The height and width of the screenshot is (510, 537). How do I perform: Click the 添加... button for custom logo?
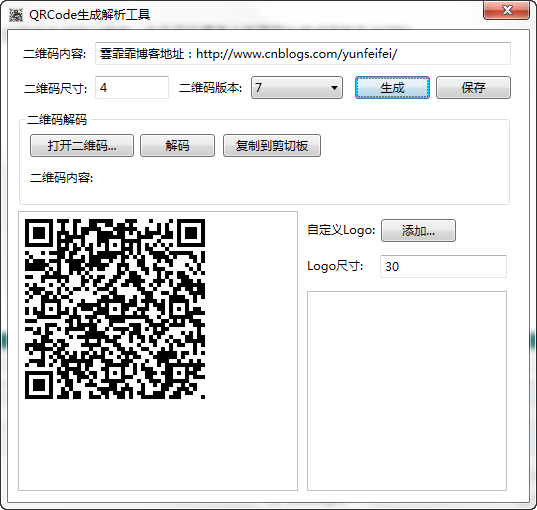point(418,231)
